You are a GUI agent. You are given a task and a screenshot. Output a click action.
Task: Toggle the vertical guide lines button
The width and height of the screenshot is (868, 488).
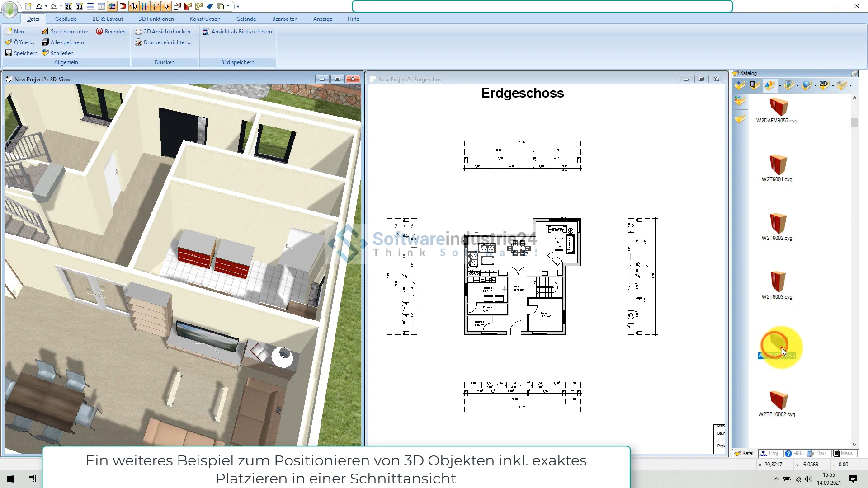click(144, 6)
